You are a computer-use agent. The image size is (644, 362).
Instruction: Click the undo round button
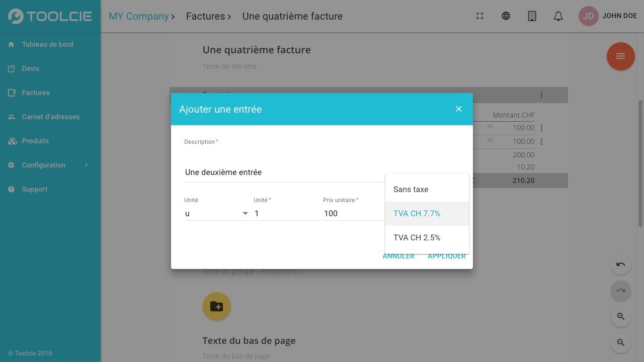click(x=620, y=264)
